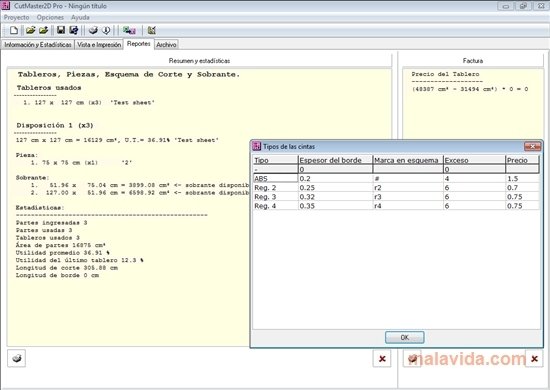550x390 pixels.
Task: Select the Reg. 3 type cell
Action: [x=275, y=197]
